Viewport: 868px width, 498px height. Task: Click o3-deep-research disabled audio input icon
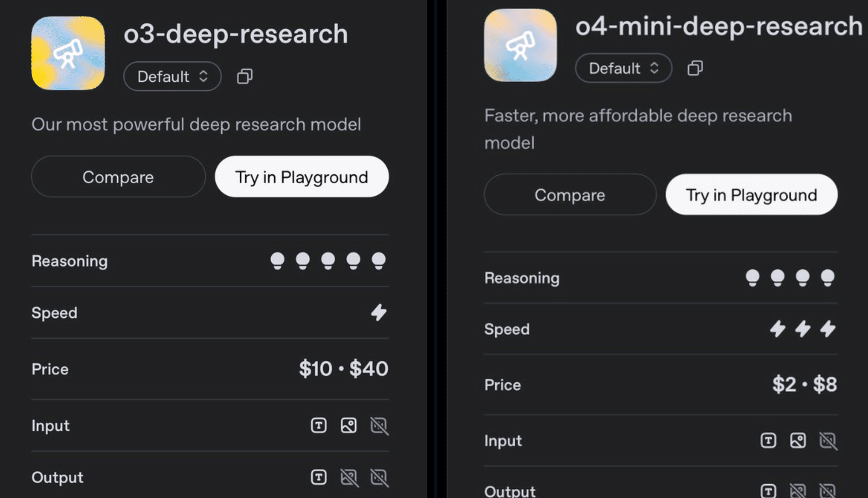point(379,426)
